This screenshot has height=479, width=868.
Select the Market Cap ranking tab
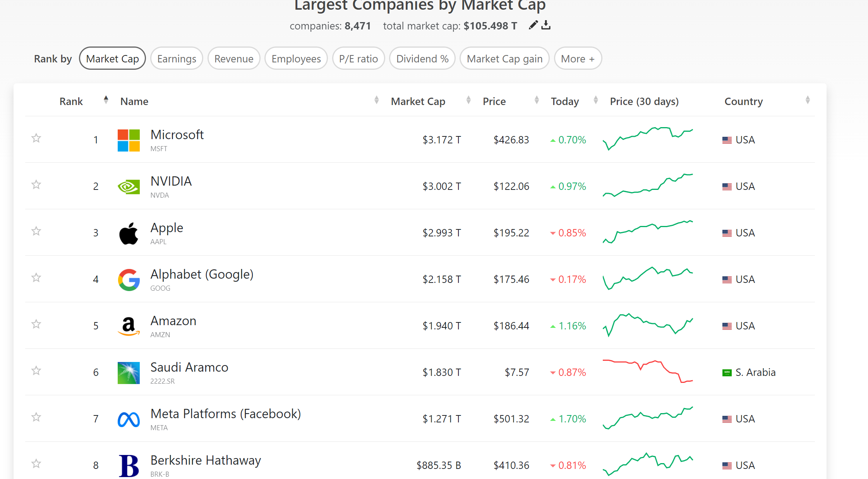click(112, 59)
